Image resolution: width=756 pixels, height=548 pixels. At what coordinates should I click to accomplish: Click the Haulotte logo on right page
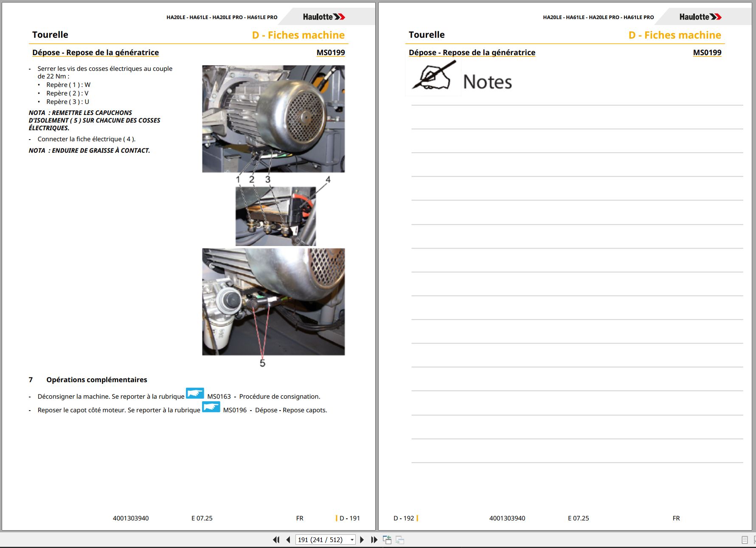[700, 17]
